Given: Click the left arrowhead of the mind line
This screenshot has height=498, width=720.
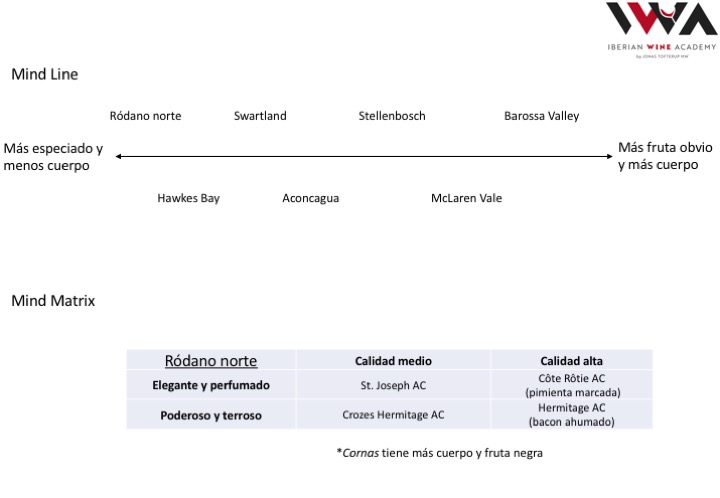Looking at the screenshot, I should pyautogui.click(x=118, y=156).
